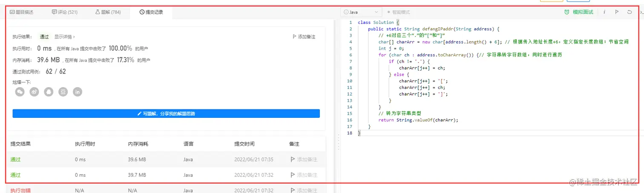Click the 通过 status badge beside 执行结果
Screen dimensions: 644x193
44,37
